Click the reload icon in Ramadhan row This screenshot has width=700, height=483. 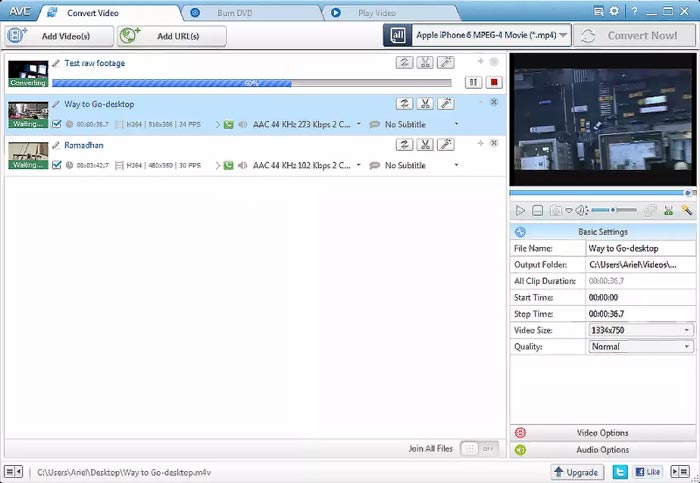pyautogui.click(x=404, y=144)
